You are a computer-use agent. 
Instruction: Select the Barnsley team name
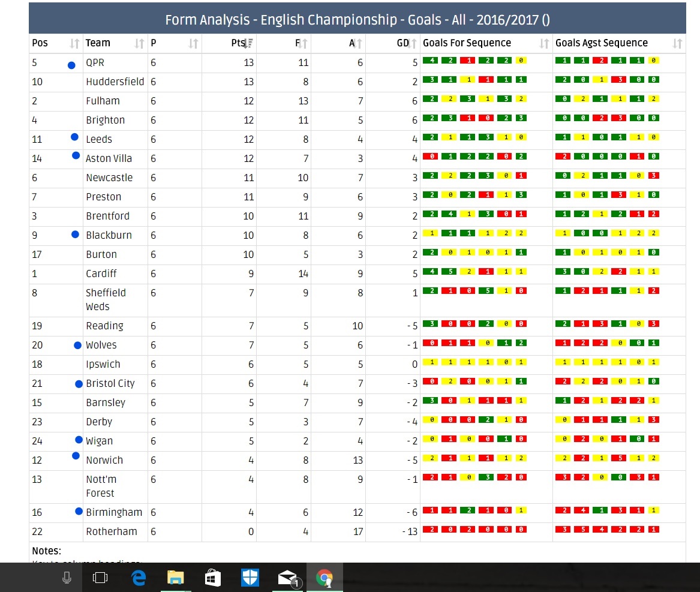point(106,402)
